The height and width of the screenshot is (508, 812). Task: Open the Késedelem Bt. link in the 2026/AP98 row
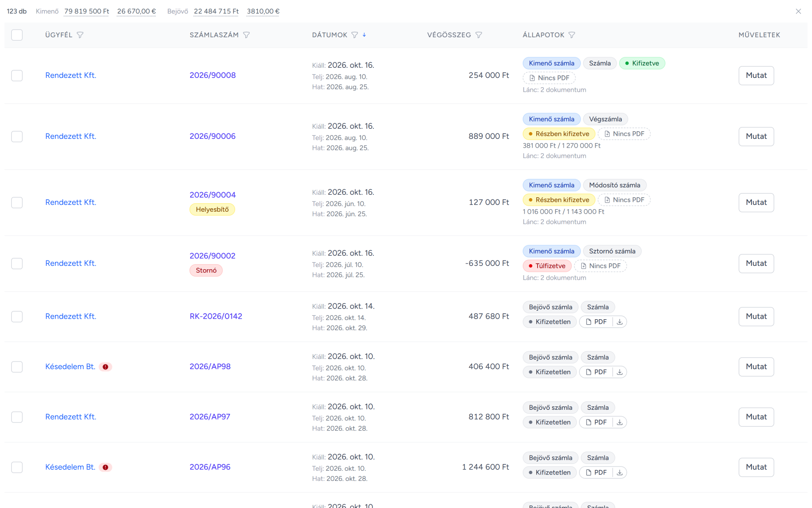[x=70, y=367]
